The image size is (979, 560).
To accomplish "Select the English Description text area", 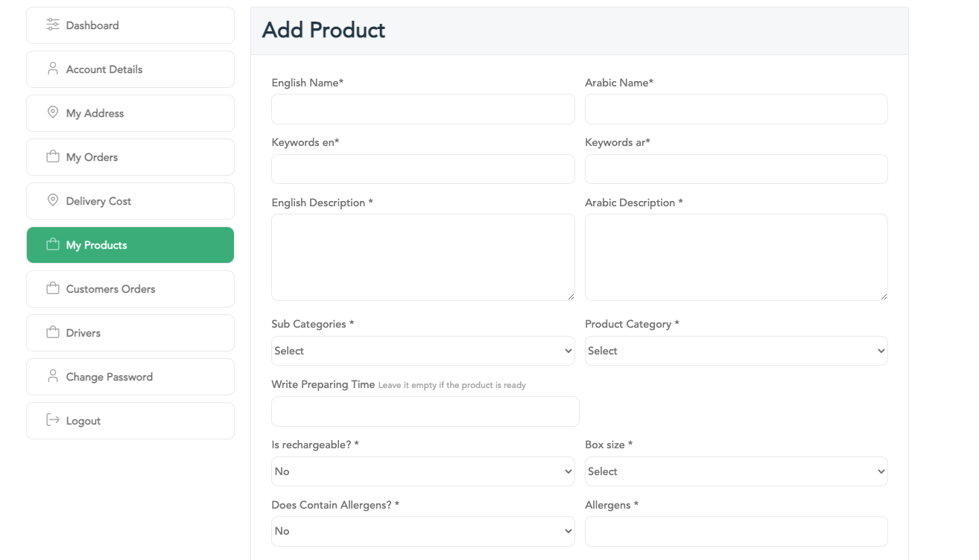I will 422,257.
